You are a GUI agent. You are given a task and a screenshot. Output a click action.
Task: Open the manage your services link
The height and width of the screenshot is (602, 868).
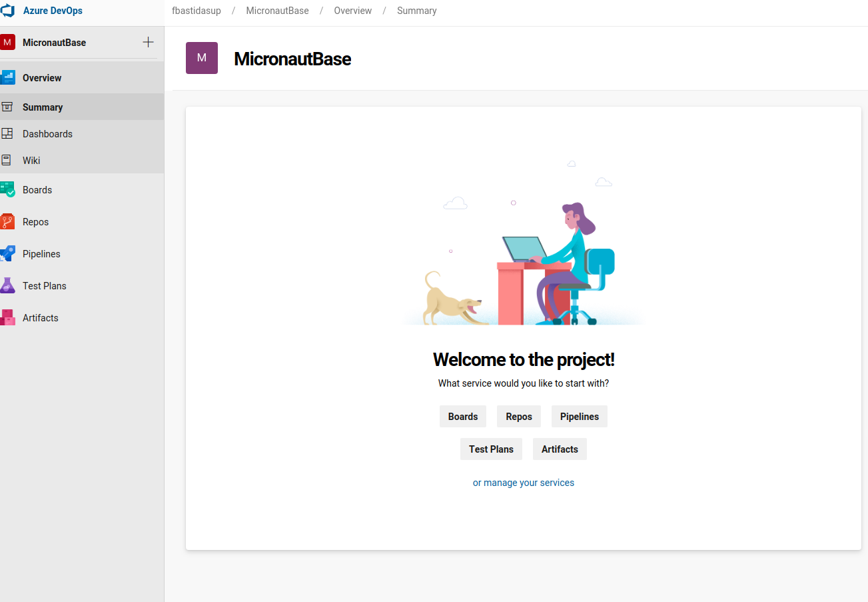[x=528, y=483]
